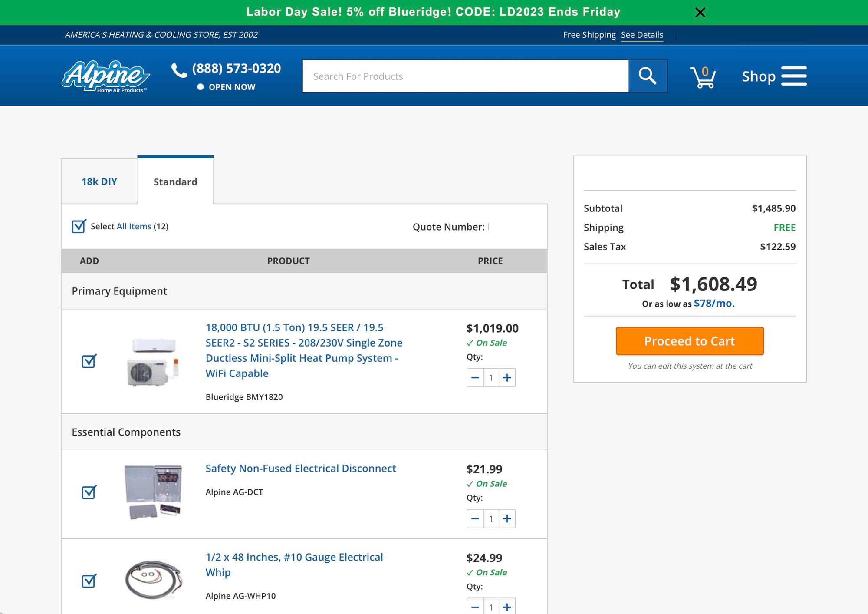The image size is (868, 614).
Task: Click the Electrical Disconnect quantity field
Action: click(491, 518)
